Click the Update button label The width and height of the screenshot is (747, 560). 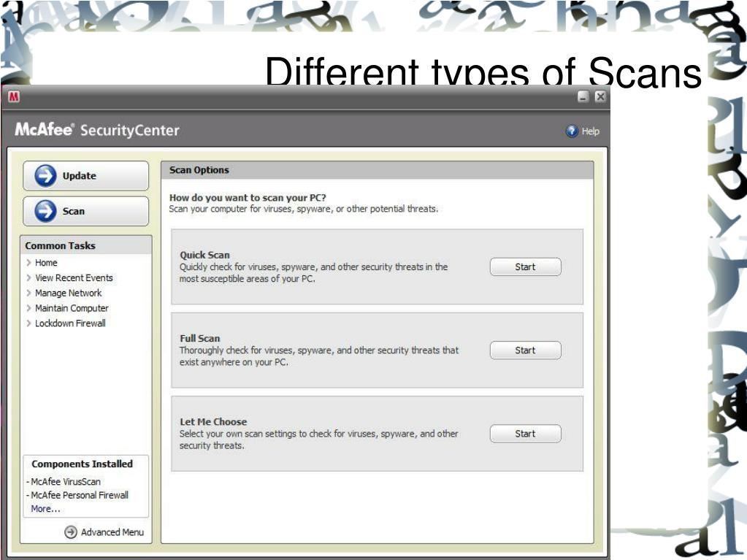[79, 176]
